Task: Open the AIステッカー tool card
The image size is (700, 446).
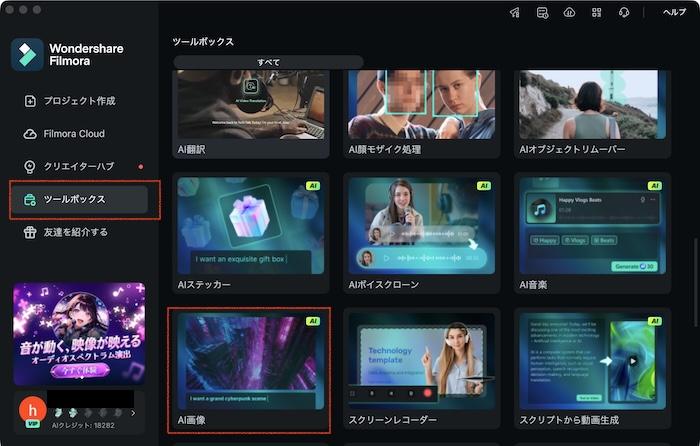Action: (x=251, y=233)
